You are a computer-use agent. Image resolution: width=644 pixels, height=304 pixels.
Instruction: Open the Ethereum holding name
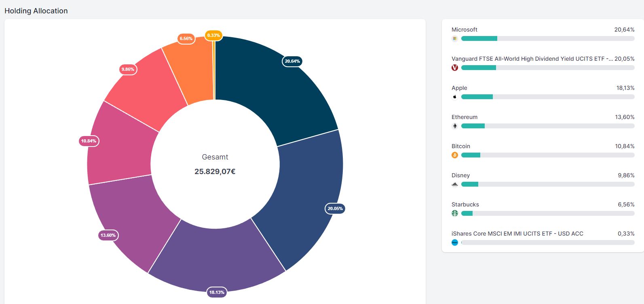[x=465, y=117]
